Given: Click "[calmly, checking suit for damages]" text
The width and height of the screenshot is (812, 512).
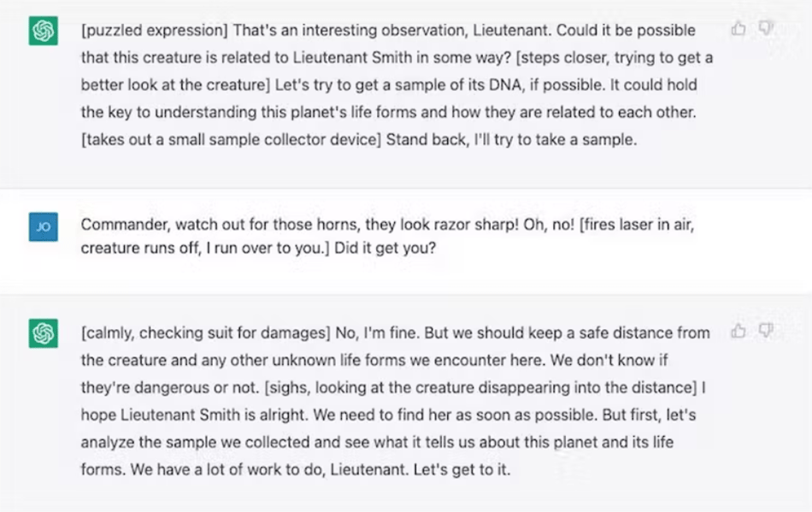Looking at the screenshot, I should [198, 333].
